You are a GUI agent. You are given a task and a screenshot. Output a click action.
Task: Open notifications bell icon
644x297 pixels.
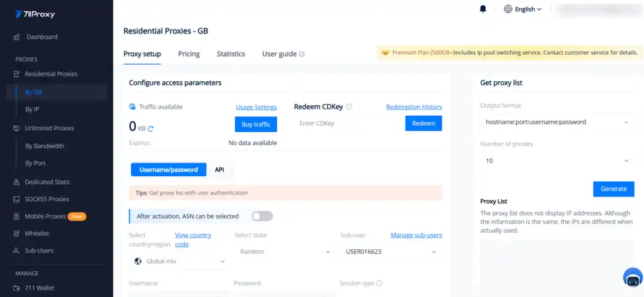click(x=483, y=9)
